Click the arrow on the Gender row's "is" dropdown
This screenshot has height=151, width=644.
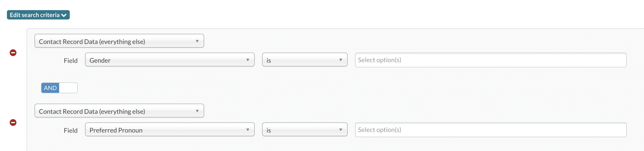tap(340, 60)
